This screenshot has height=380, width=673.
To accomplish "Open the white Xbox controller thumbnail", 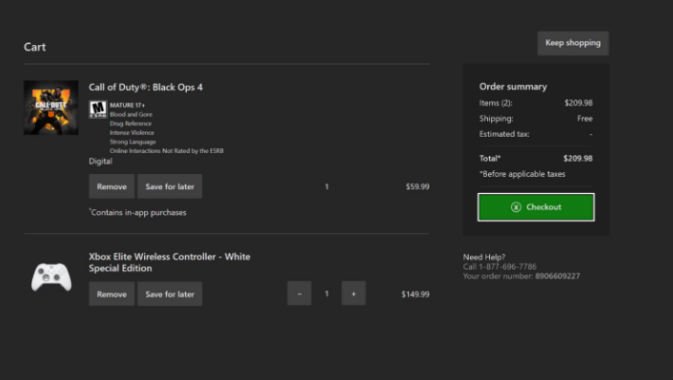I will [x=51, y=277].
